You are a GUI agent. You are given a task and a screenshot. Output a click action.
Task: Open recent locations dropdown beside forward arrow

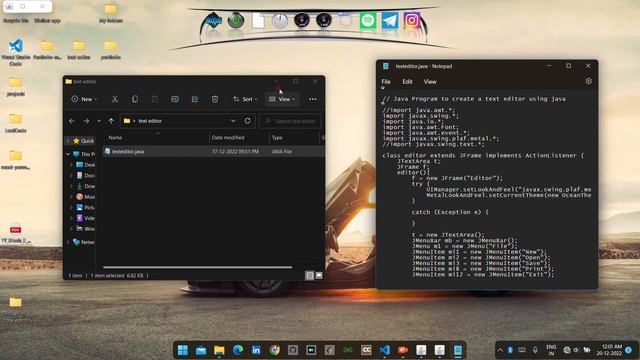(x=99, y=121)
